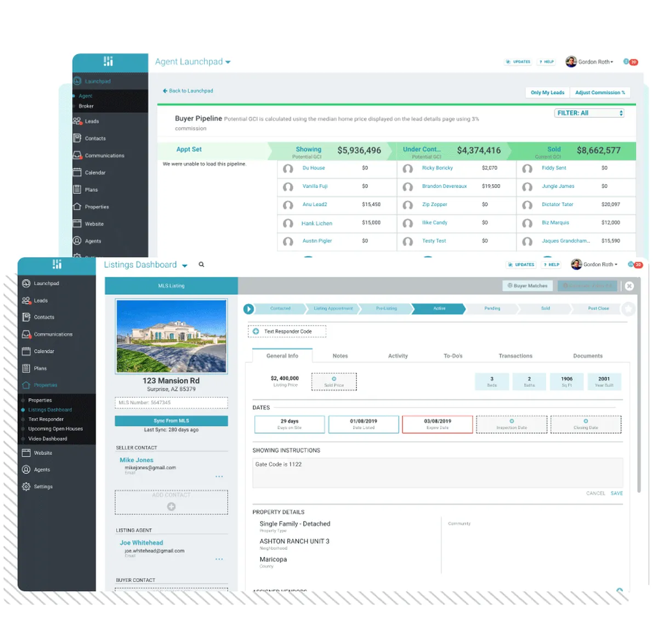
Task: Open Contacts in Agent Launchpad sidebar
Action: (x=95, y=138)
